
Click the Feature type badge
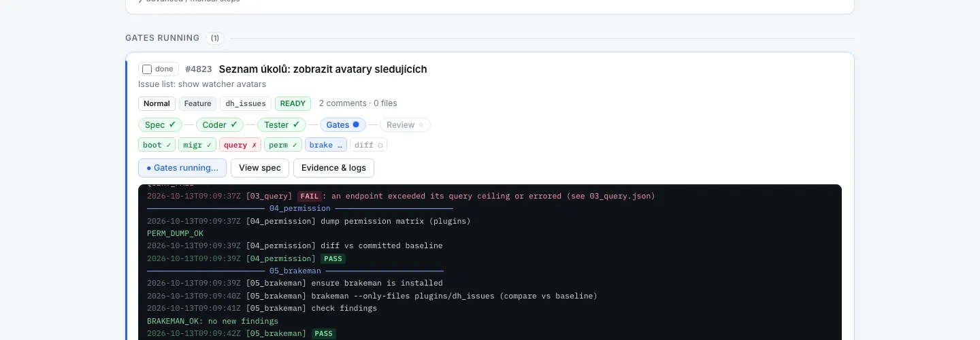coord(197,103)
